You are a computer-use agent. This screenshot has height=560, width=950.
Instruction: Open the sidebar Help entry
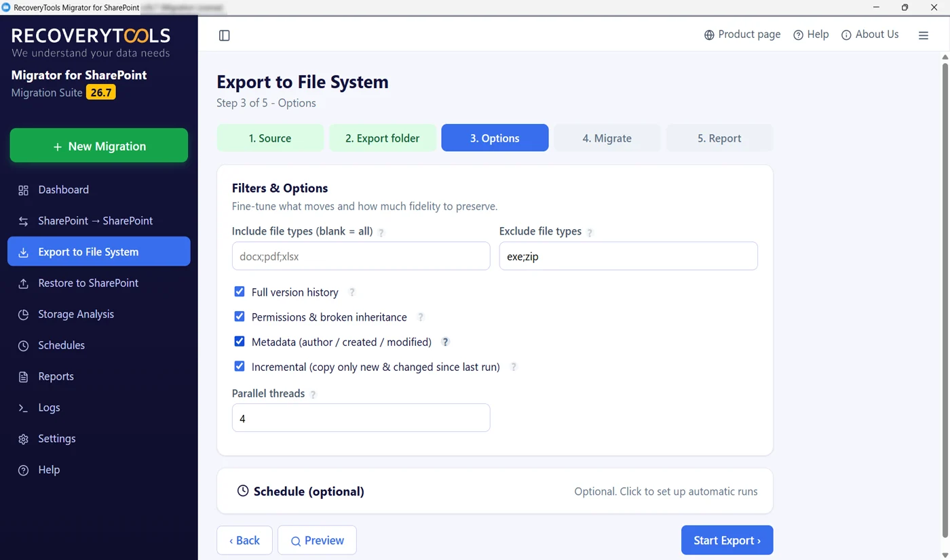pyautogui.click(x=99, y=470)
